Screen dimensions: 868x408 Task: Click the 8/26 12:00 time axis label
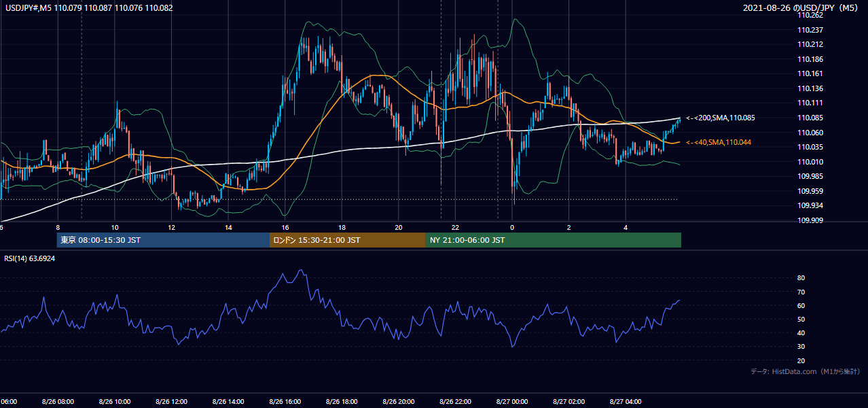(x=171, y=402)
